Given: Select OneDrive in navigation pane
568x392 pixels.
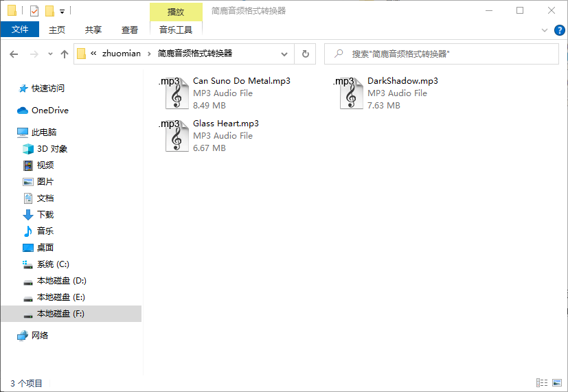Looking at the screenshot, I should (x=50, y=111).
